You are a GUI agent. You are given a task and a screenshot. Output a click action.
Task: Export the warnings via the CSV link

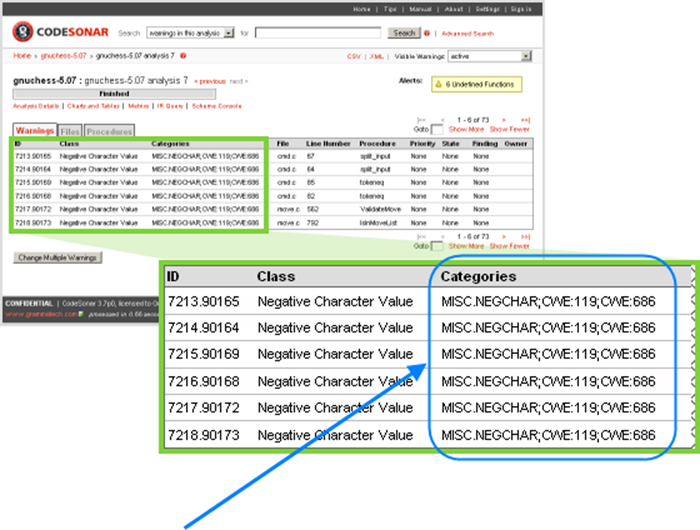point(354,56)
